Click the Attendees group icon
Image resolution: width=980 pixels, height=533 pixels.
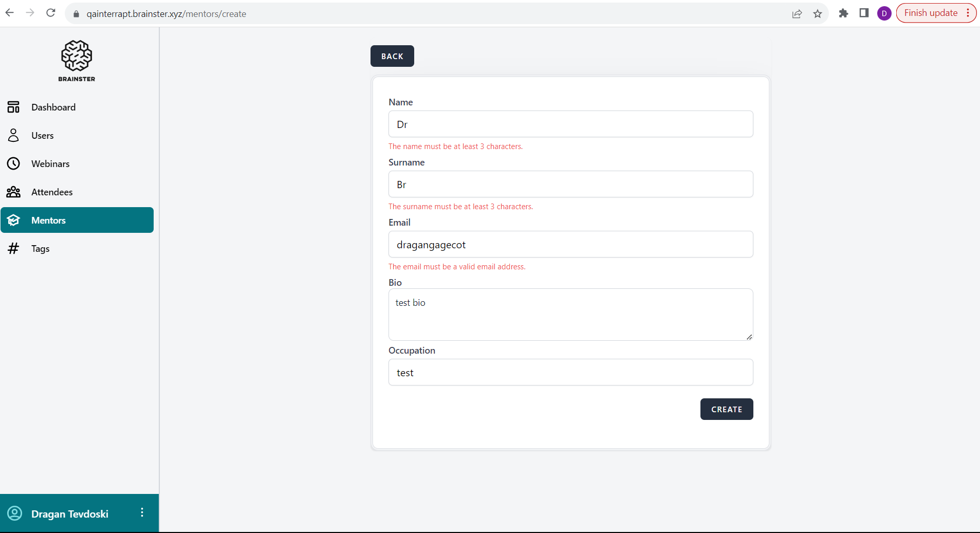pyautogui.click(x=13, y=192)
